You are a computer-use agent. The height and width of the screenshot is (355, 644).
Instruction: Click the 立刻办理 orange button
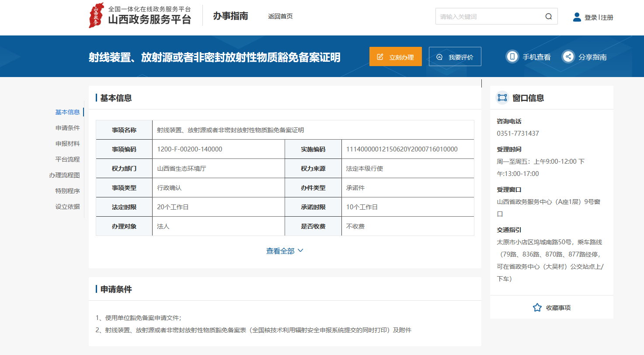[395, 56]
